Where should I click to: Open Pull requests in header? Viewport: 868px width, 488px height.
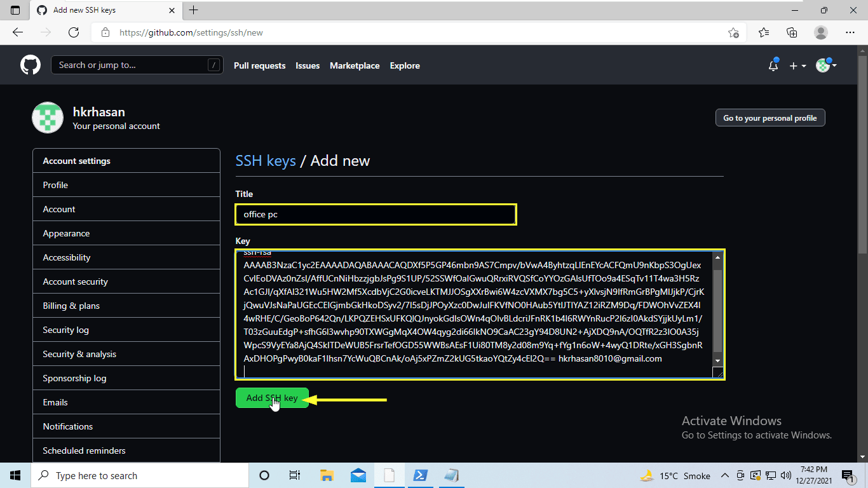259,65
